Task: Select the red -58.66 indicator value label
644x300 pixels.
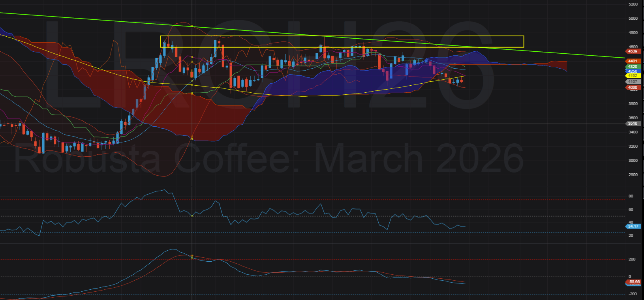Action: tap(634, 282)
